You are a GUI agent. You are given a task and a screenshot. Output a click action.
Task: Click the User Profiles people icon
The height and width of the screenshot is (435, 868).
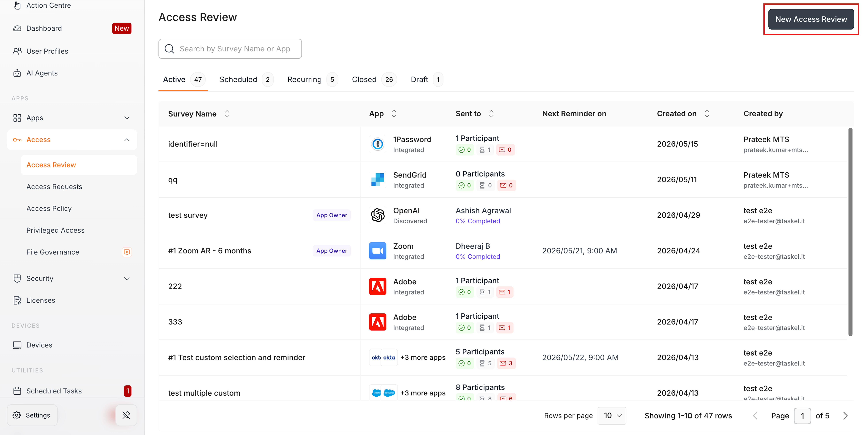pyautogui.click(x=17, y=51)
